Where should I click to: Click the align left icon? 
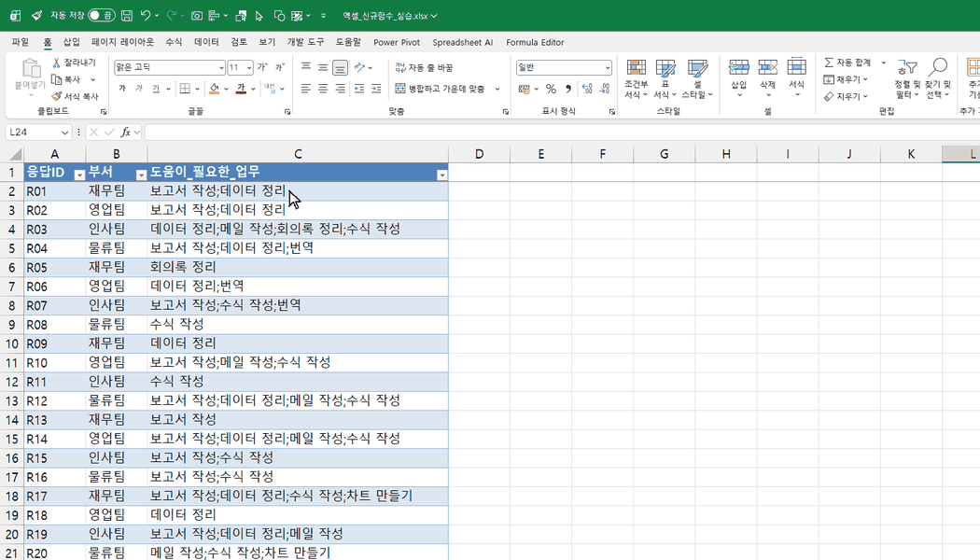[305, 89]
